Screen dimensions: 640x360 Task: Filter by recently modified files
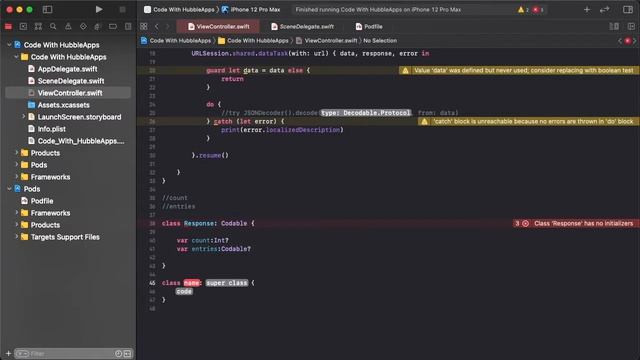point(118,353)
